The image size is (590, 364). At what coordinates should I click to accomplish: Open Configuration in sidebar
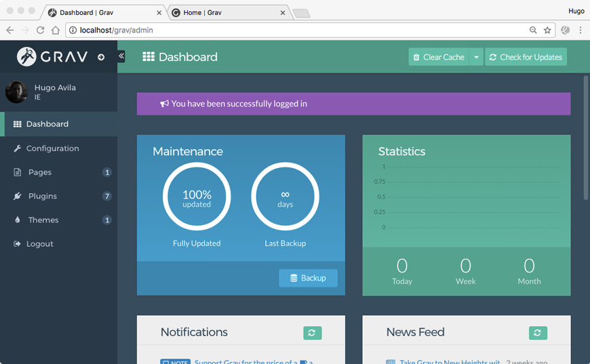(x=52, y=148)
